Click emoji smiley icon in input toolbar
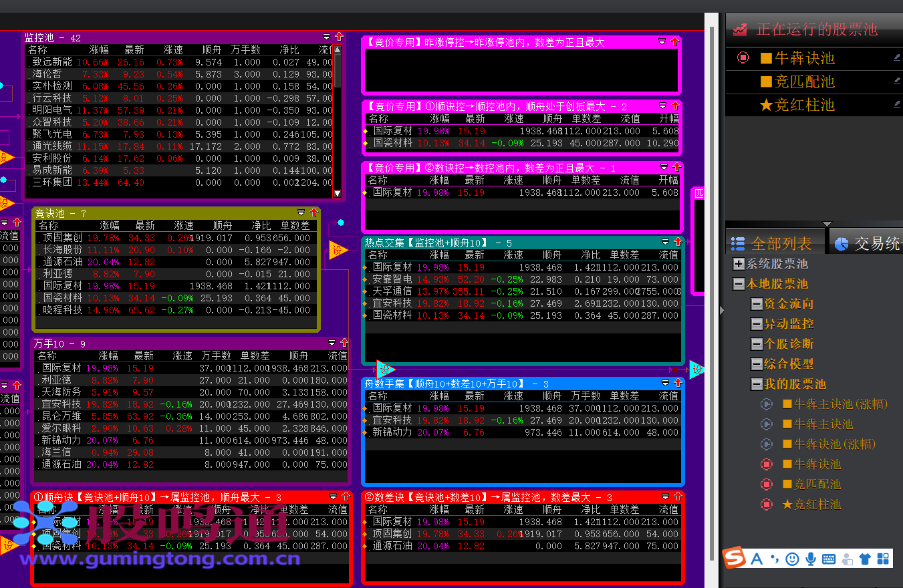The width and height of the screenshot is (903, 588). 792,559
